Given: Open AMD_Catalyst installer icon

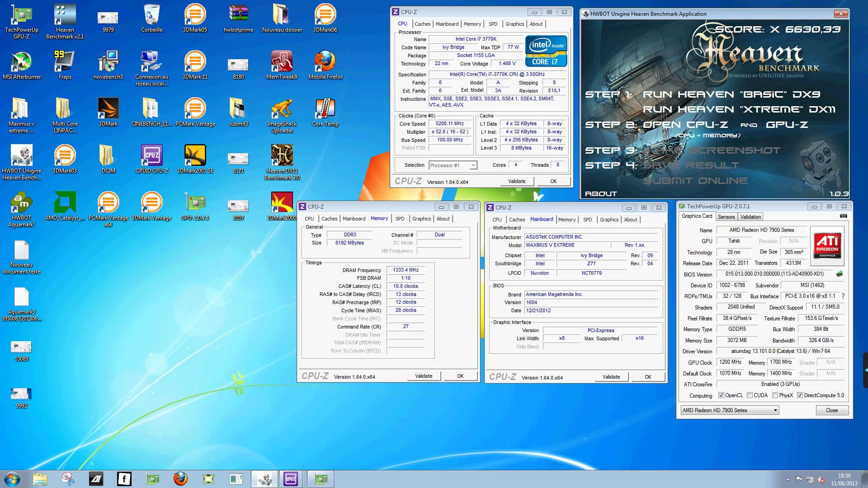Looking at the screenshot, I should pos(65,206).
